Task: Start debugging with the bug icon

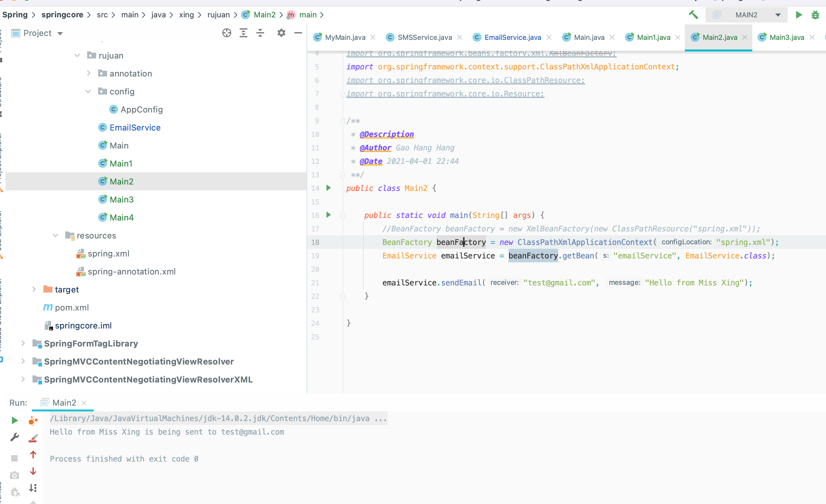Action: 815,15
